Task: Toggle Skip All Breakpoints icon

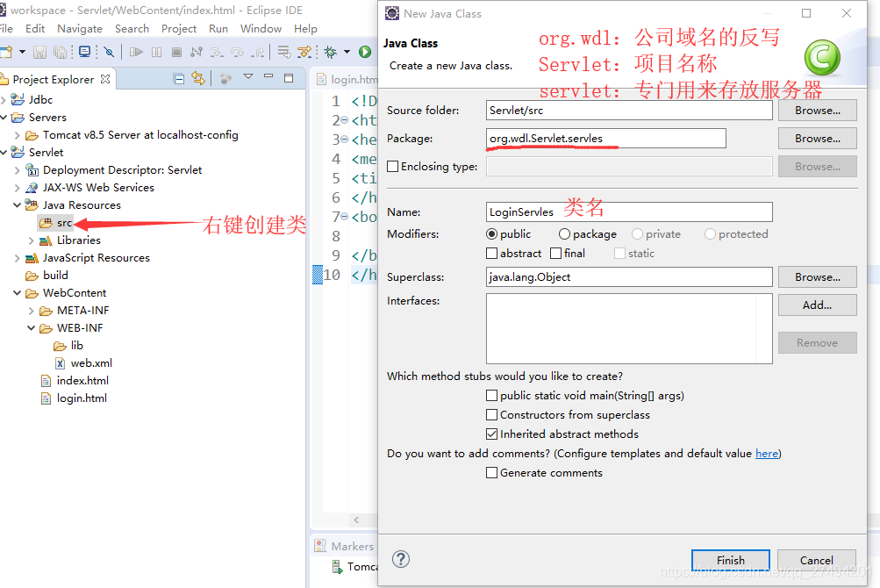Action: (x=110, y=53)
